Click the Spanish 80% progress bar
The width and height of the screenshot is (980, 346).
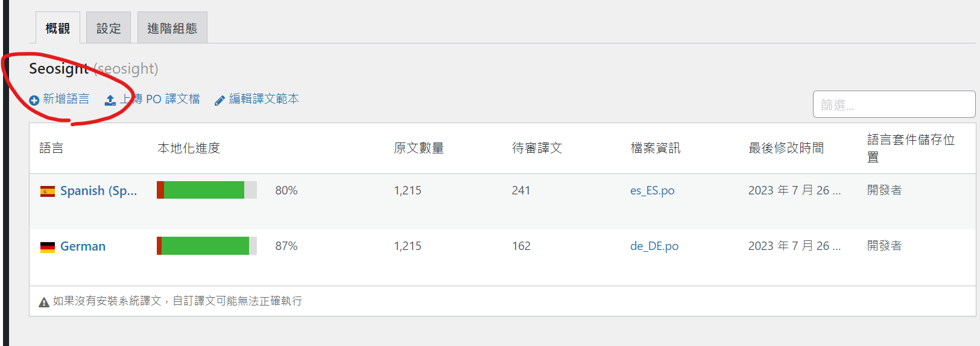tap(206, 190)
